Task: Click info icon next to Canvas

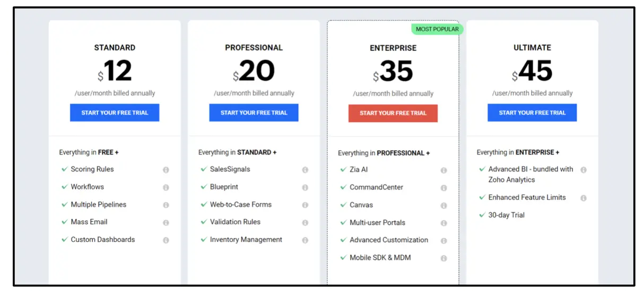Action: (x=443, y=206)
